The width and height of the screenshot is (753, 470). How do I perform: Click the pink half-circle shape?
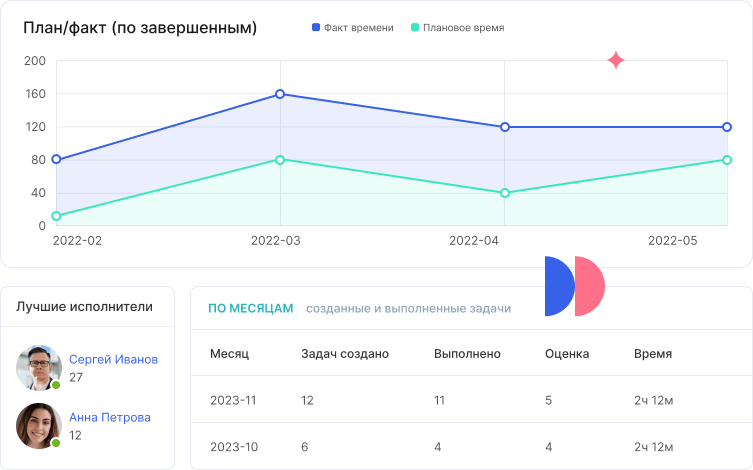tap(592, 286)
